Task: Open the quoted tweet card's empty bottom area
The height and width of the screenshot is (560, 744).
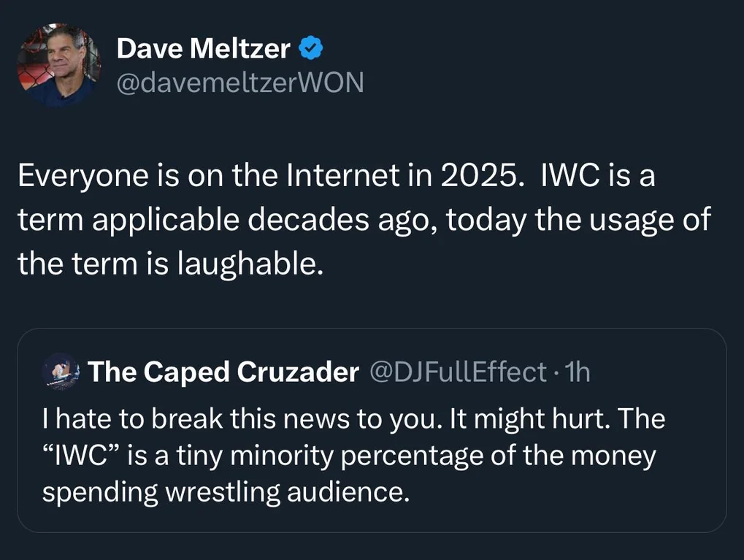Action: (x=371, y=518)
